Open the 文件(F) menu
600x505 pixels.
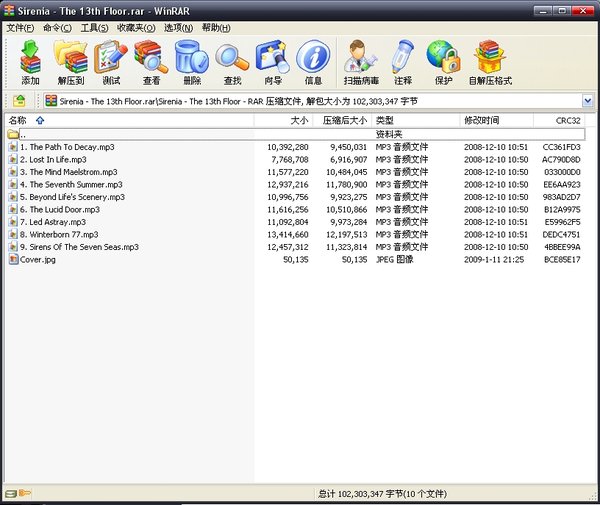[20, 28]
